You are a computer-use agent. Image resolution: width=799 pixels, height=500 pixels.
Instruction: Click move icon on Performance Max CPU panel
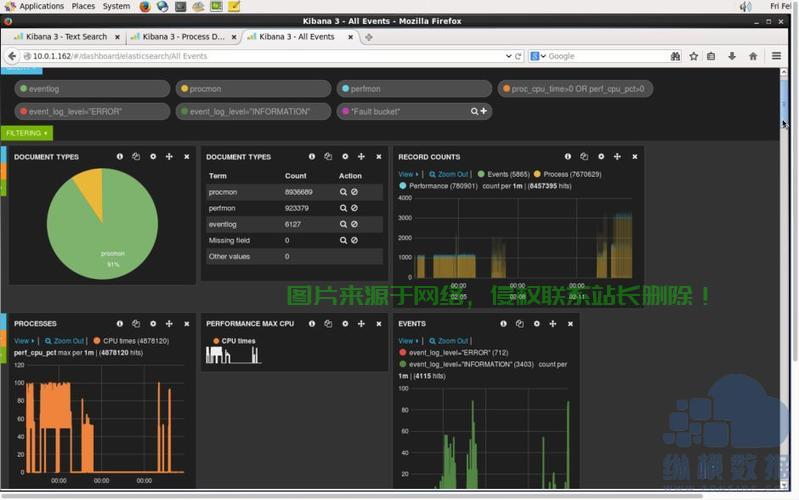click(x=361, y=324)
